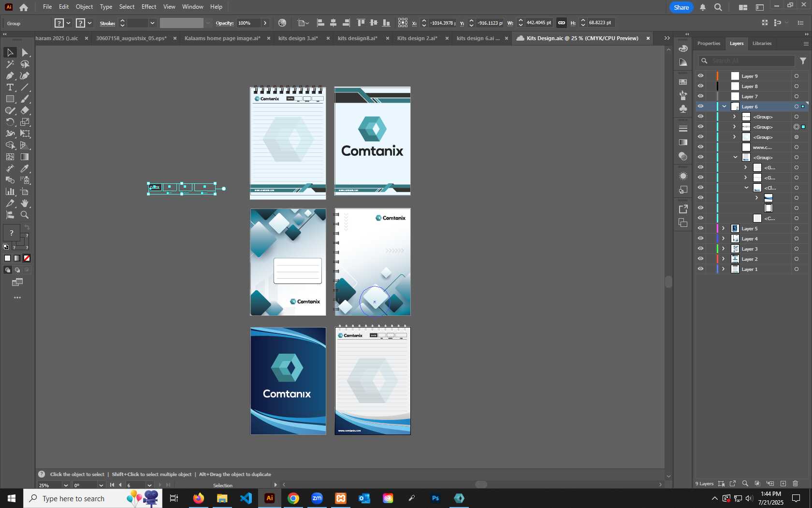Hide Layer 5 using eye icon
The width and height of the screenshot is (812, 508).
(x=700, y=228)
